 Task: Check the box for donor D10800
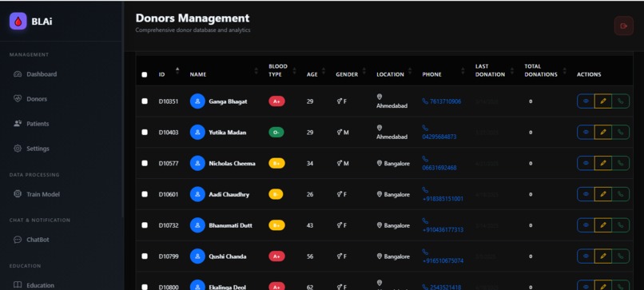(x=145, y=287)
